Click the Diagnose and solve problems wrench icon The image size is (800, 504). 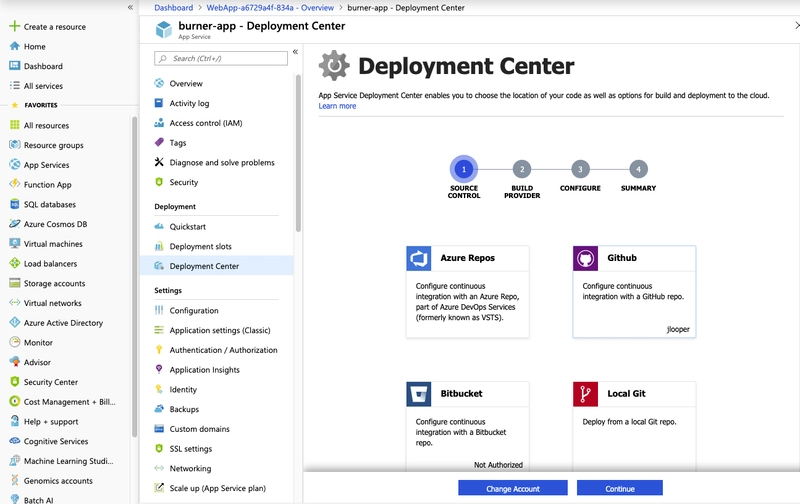point(159,162)
